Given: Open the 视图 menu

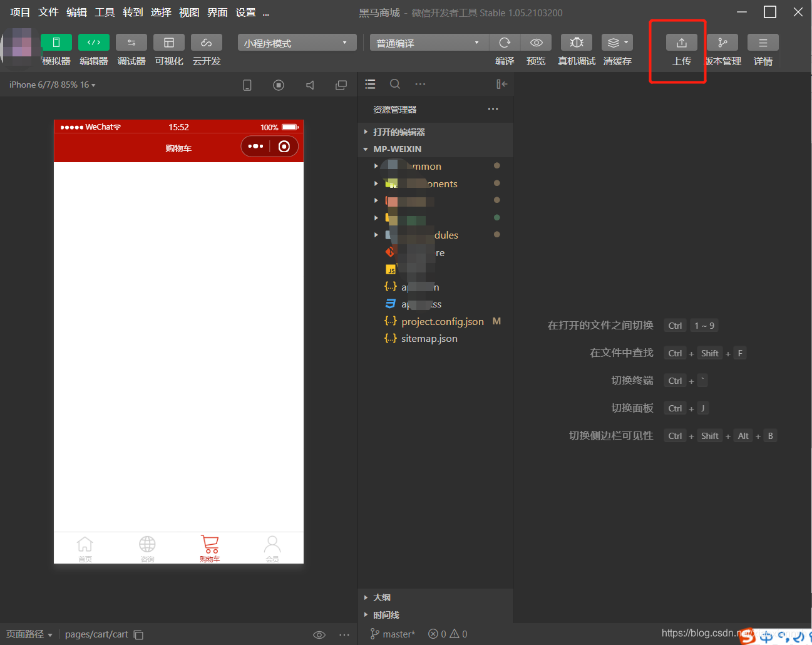Looking at the screenshot, I should click(189, 13).
